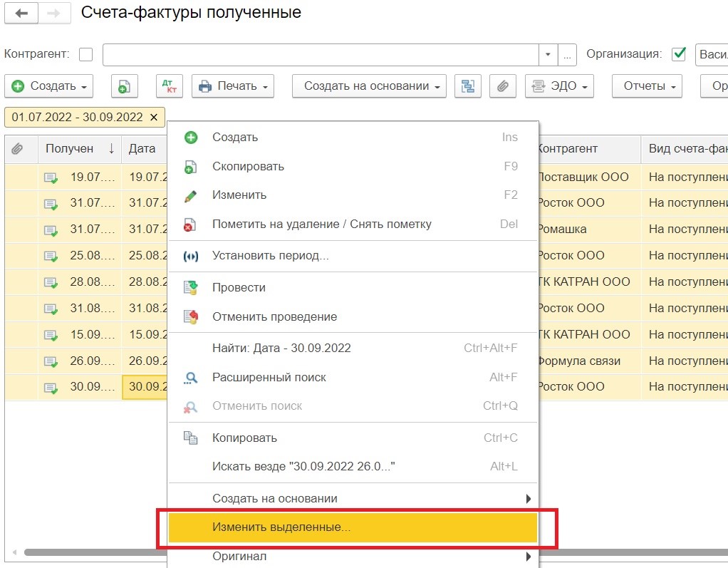
Task: Select Отменить проведение menu item
Action: [x=353, y=317]
